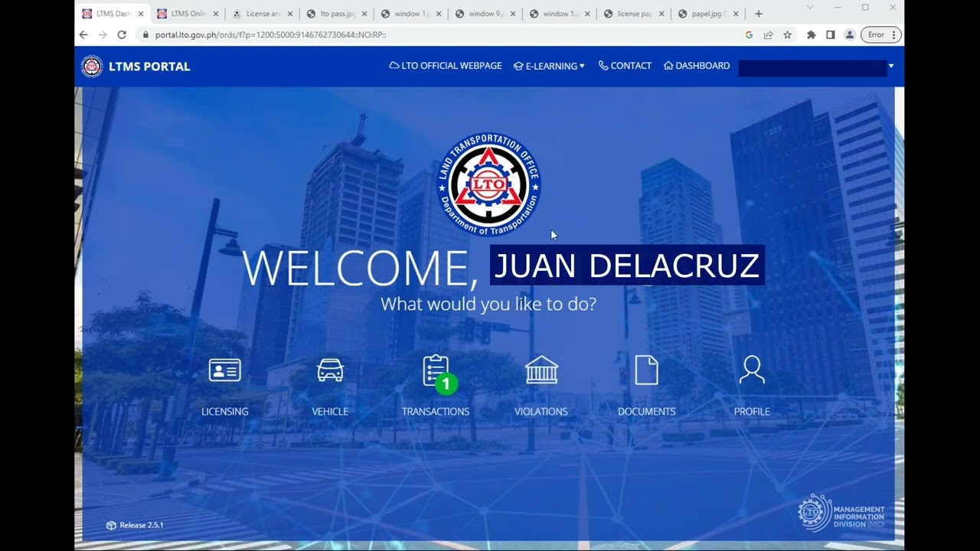Switch to the papel.jpg tab

pyautogui.click(x=709, y=14)
